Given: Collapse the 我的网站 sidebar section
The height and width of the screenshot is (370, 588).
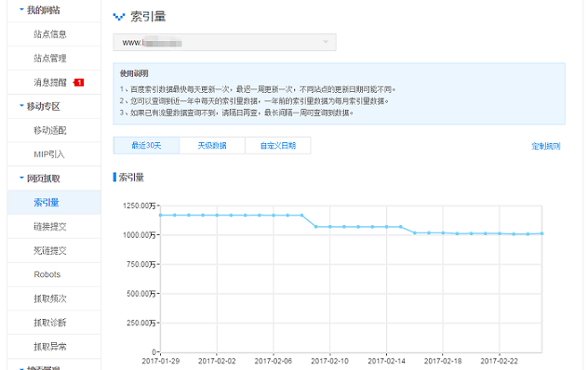Looking at the screenshot, I should (39, 10).
